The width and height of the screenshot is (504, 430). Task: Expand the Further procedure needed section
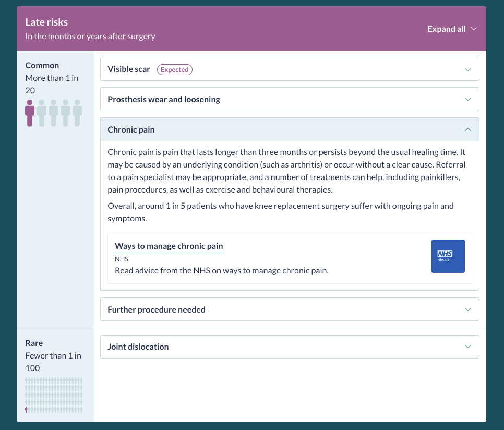point(157,309)
